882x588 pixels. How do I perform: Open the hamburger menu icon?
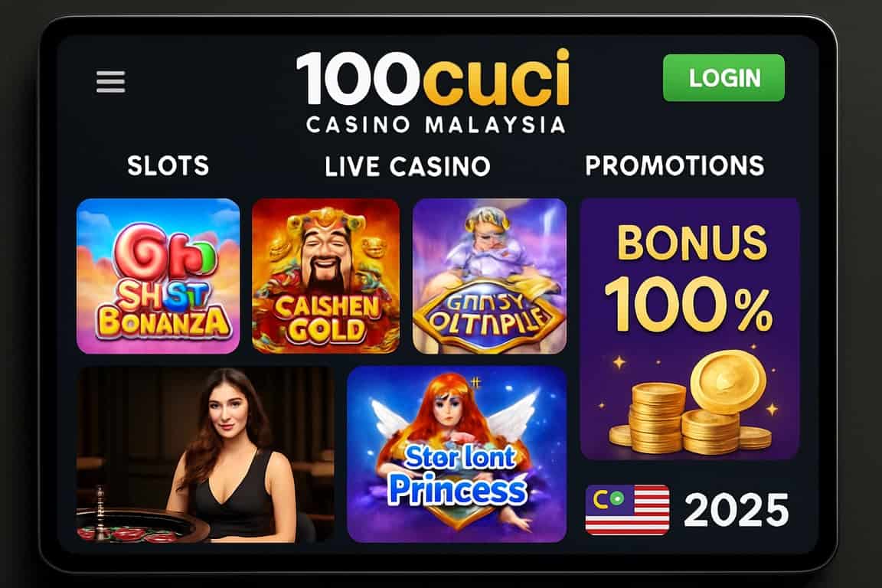coord(111,82)
